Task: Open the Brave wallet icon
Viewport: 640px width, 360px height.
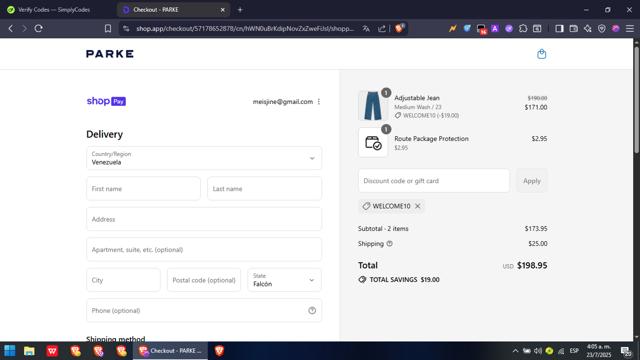Action: pos(573,29)
